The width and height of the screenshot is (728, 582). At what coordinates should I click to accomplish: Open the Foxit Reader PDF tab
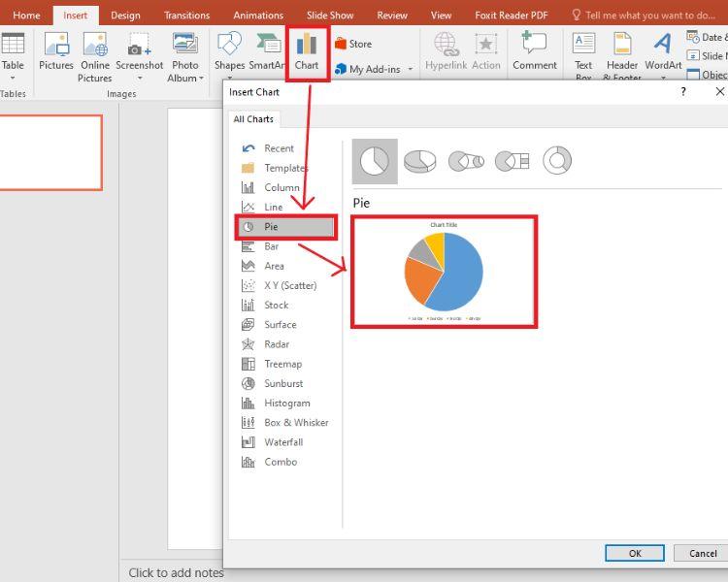512,16
